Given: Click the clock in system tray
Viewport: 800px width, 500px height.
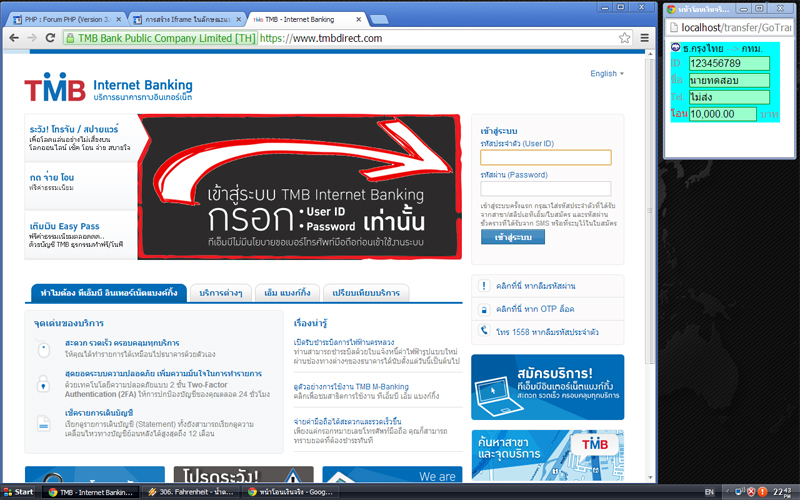Looking at the screenshot, I should click(782, 492).
